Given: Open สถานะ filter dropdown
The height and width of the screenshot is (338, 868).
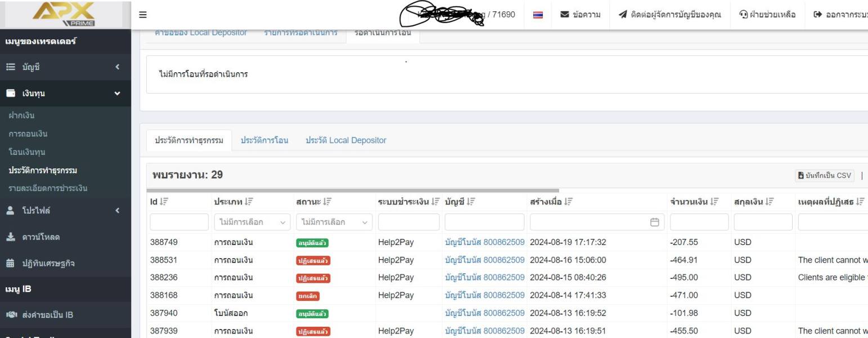Looking at the screenshot, I should point(334,223).
